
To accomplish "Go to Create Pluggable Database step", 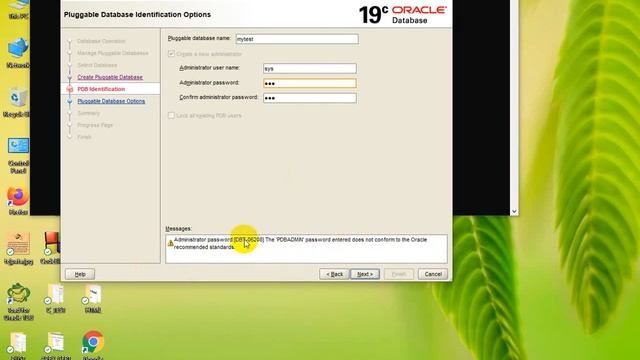I will tap(110, 77).
